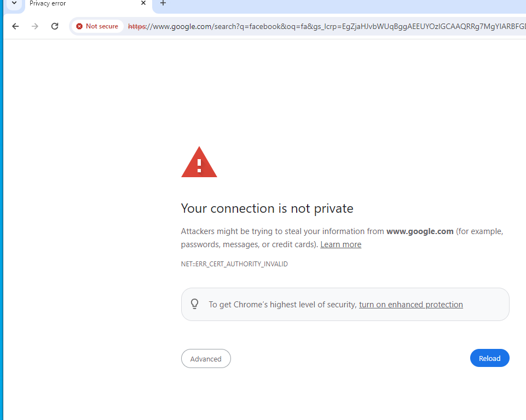Click the lightbulb tip icon

194,304
